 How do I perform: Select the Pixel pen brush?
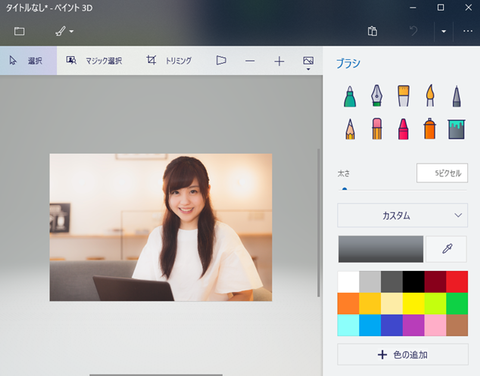point(457,96)
